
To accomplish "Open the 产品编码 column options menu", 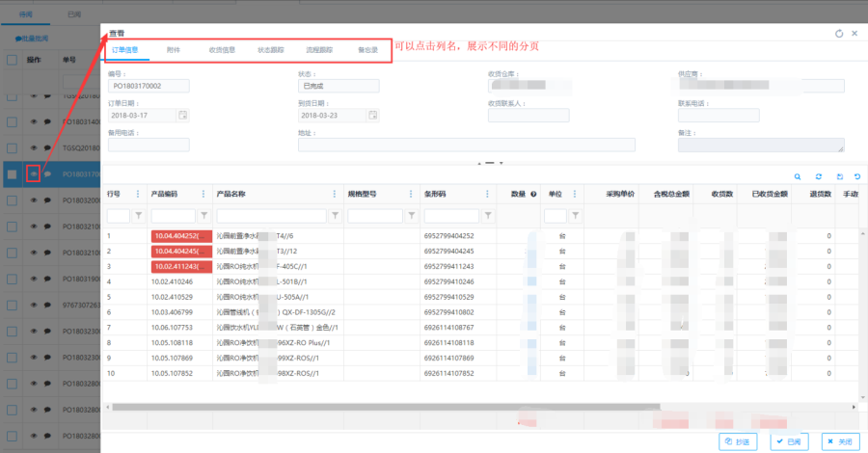I will pos(203,194).
